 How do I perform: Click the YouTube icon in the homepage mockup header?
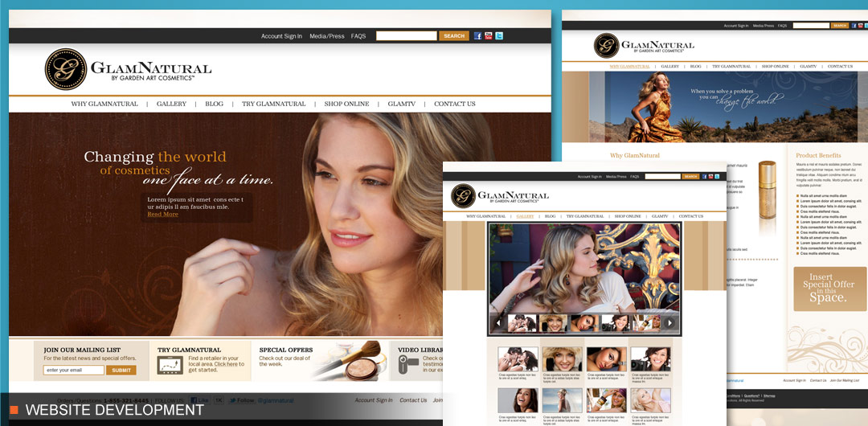tap(489, 36)
